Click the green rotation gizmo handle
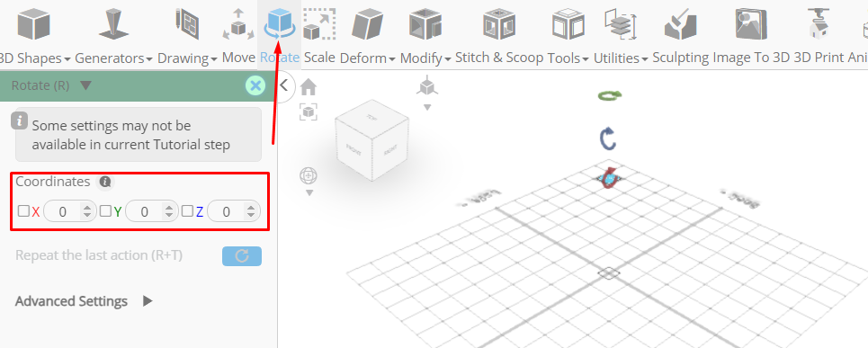The height and width of the screenshot is (348, 868). coord(610,95)
